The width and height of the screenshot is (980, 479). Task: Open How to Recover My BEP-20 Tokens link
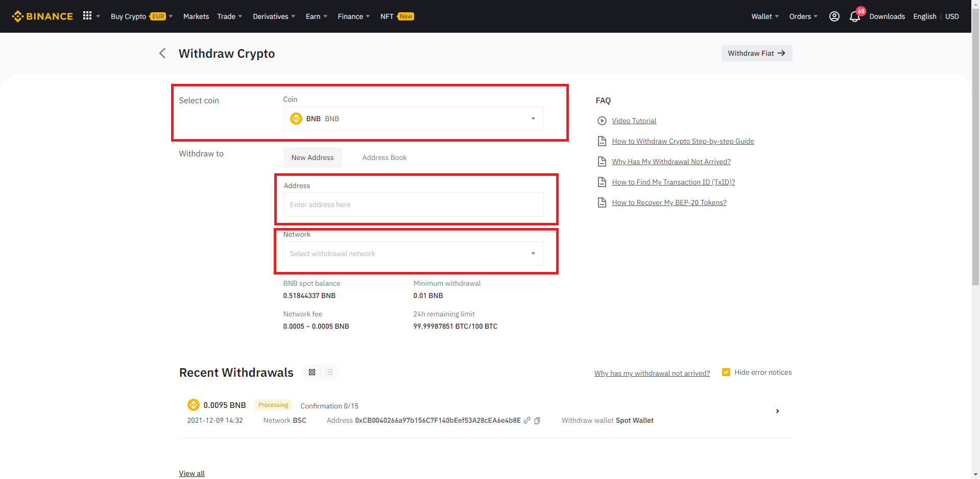[669, 202]
